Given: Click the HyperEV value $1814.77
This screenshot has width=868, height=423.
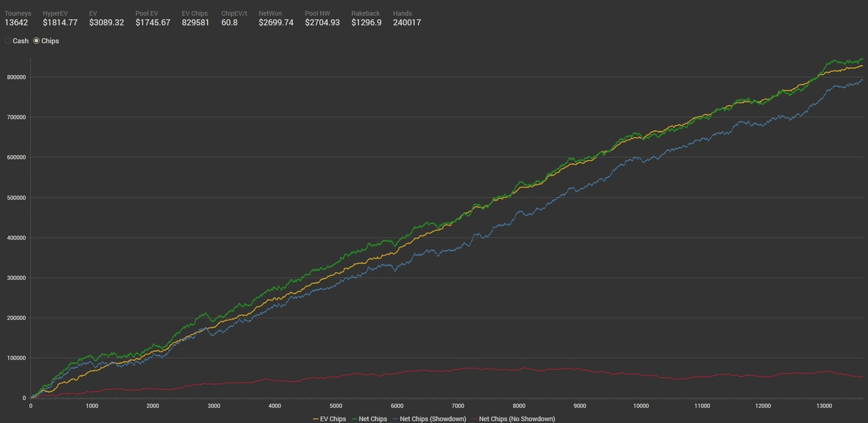Looking at the screenshot, I should [x=60, y=22].
